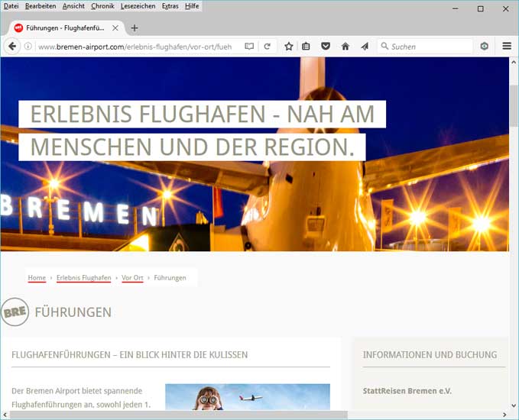Click the paper plane send icon
This screenshot has height=420, width=519.
pyautogui.click(x=365, y=47)
